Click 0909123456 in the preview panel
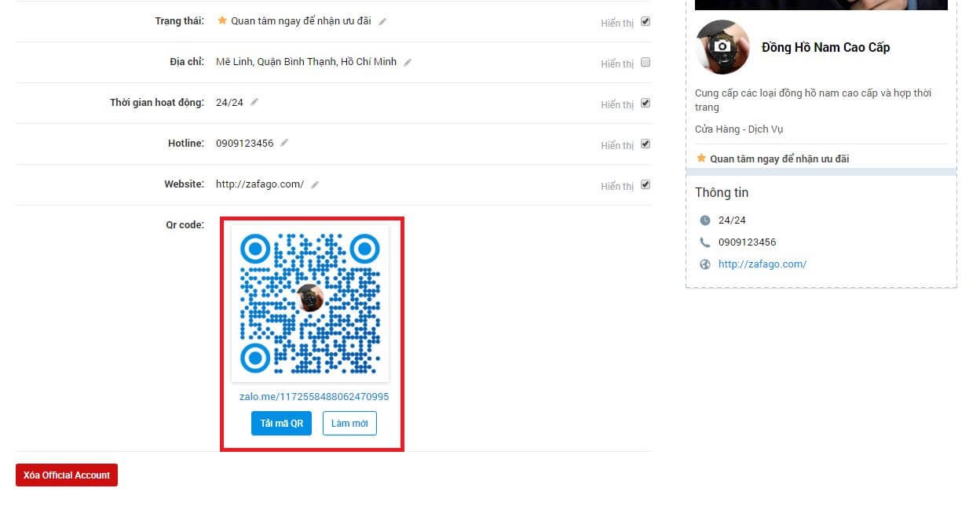The width and height of the screenshot is (980, 506). [x=748, y=242]
